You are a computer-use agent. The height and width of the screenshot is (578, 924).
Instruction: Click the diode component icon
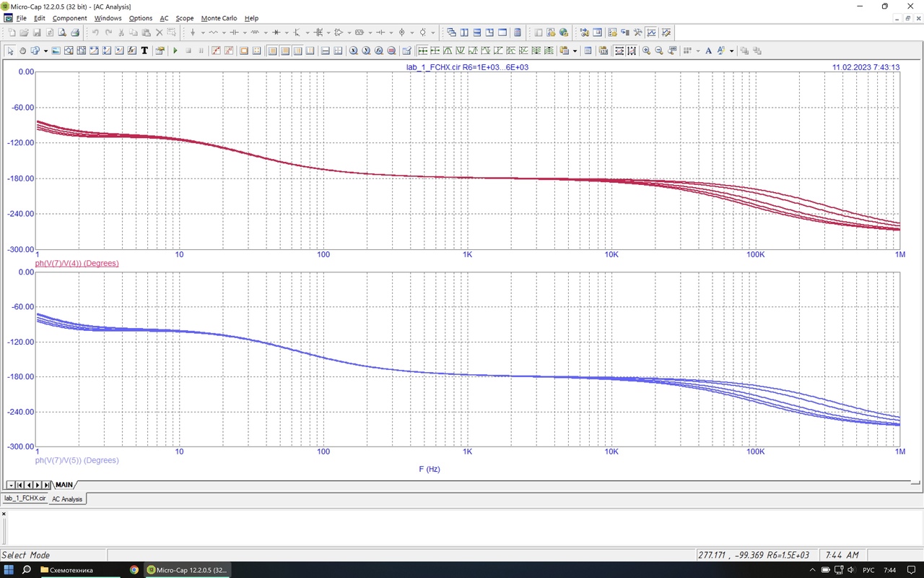pos(276,33)
